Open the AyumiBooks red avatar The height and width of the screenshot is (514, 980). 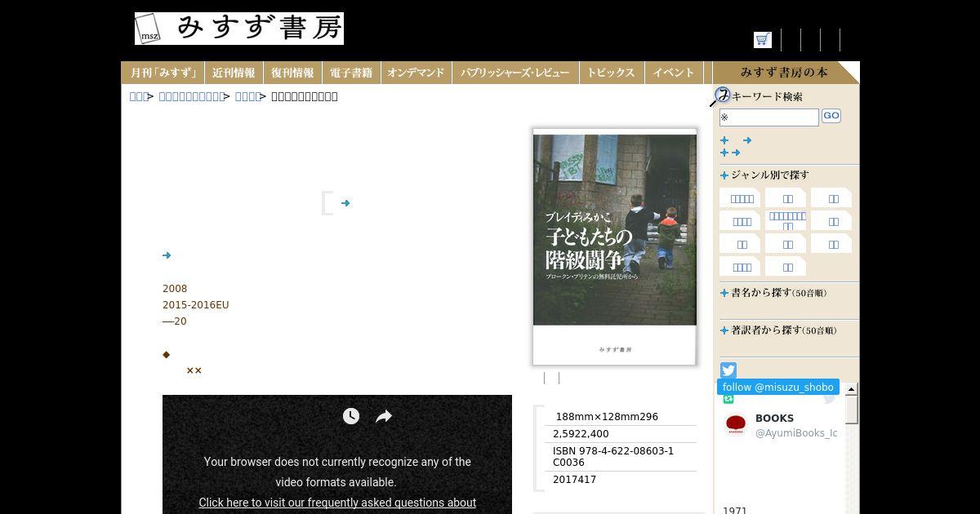[736, 424]
